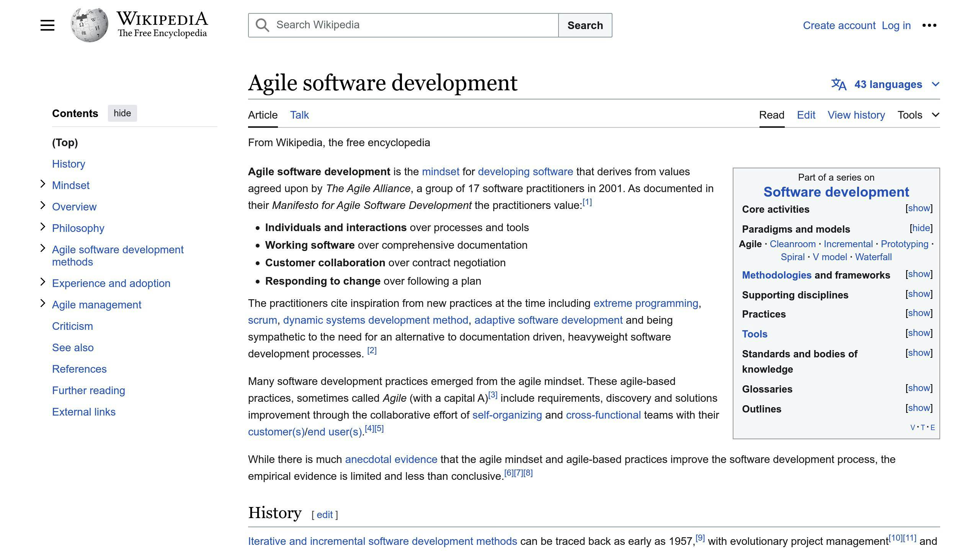Open the hamburger main menu

pos(47,25)
